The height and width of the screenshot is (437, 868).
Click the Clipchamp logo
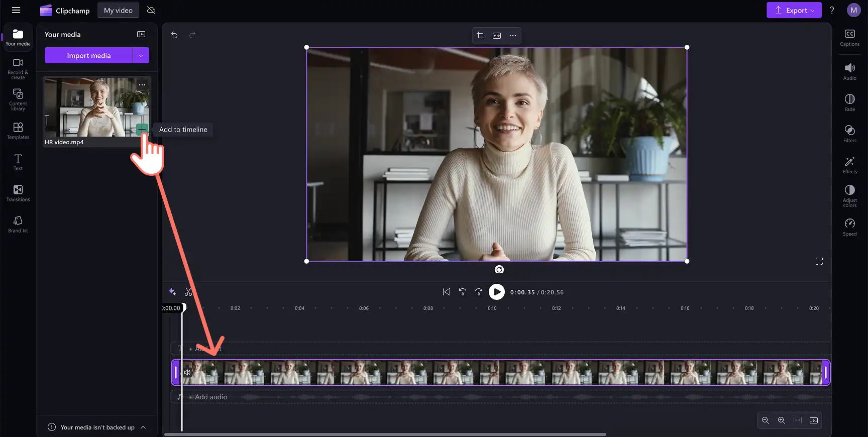65,11
